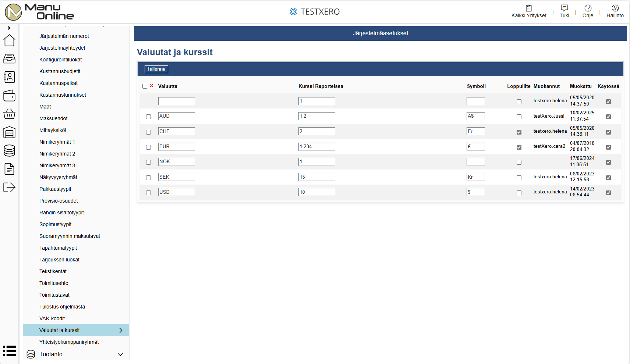Open Järjestelmäyhteydet menu item
Image resolution: width=630 pixels, height=364 pixels.
point(62,48)
